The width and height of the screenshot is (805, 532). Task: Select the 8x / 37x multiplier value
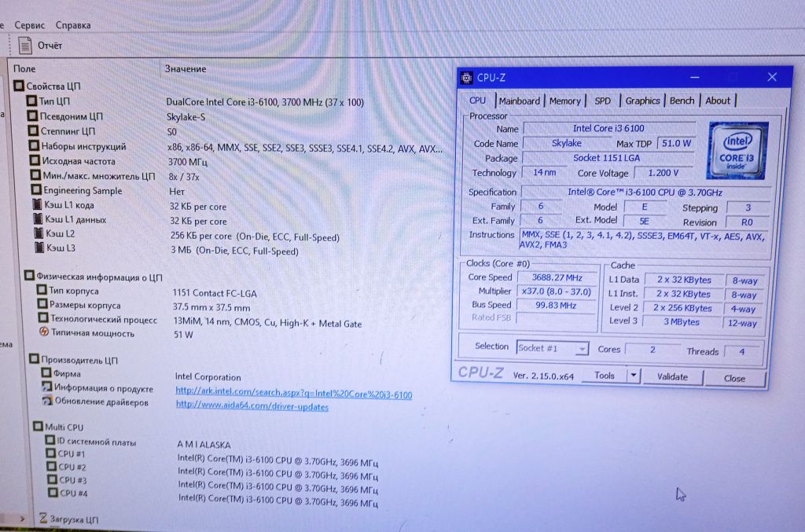point(184,177)
